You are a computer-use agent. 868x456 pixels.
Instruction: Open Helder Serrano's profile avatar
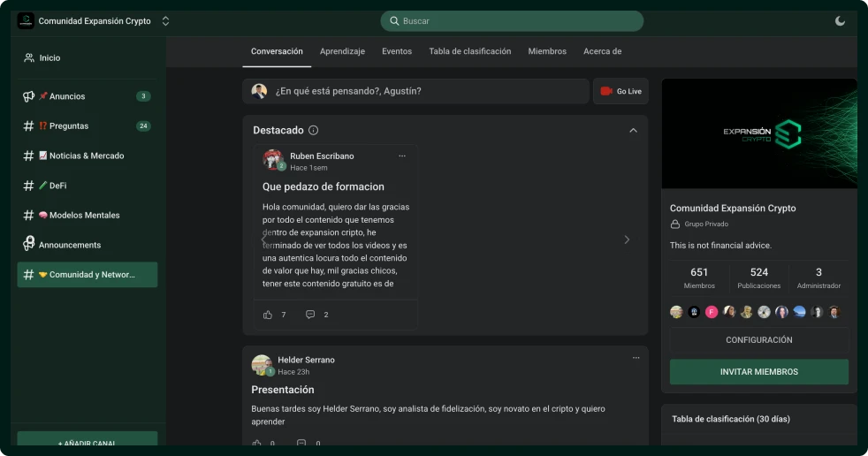[x=262, y=365]
